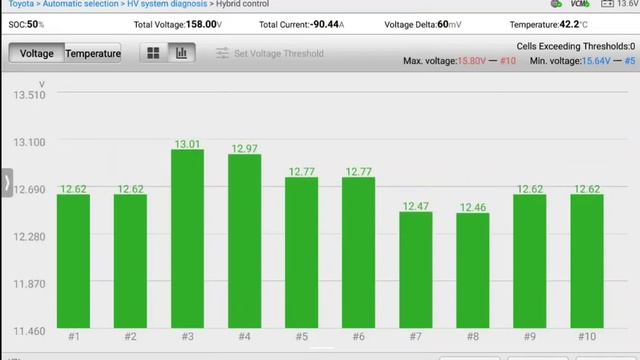Click the Hybrid control breadcrumb text
This screenshot has width=640, height=360.
[242, 4]
